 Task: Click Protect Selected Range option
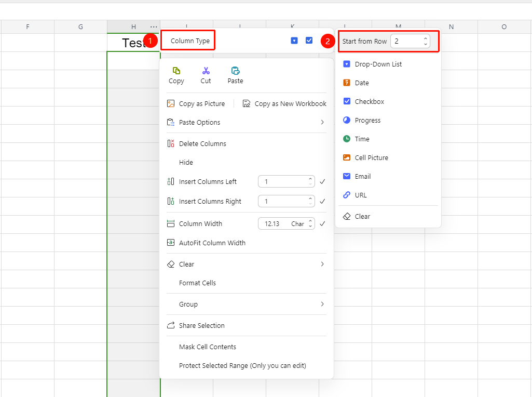point(242,365)
